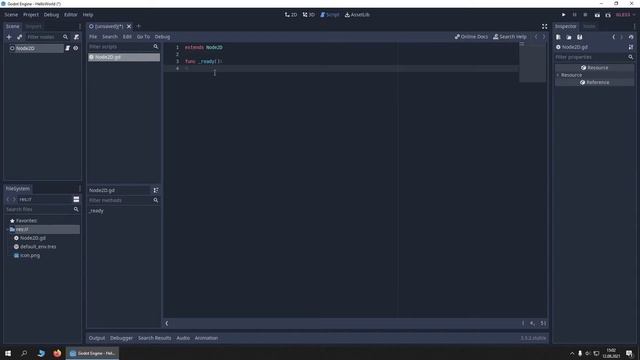Toggle FileSystem split view mode
Image resolution: width=640 pixels, height=360 pixels.
tap(76, 199)
